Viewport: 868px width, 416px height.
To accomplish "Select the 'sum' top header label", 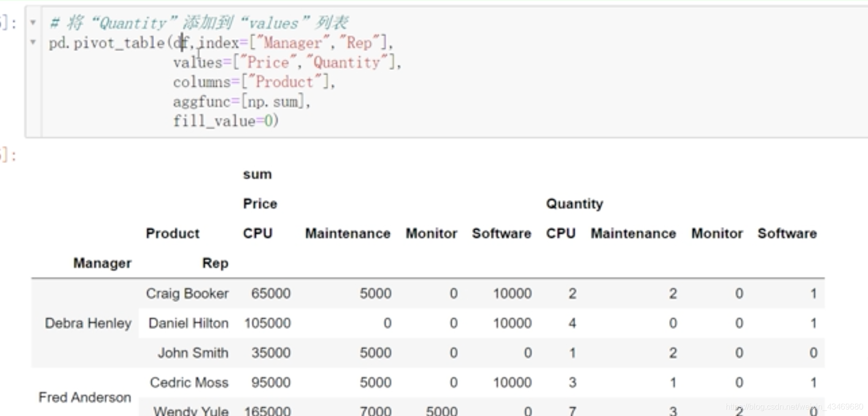I will point(257,175).
